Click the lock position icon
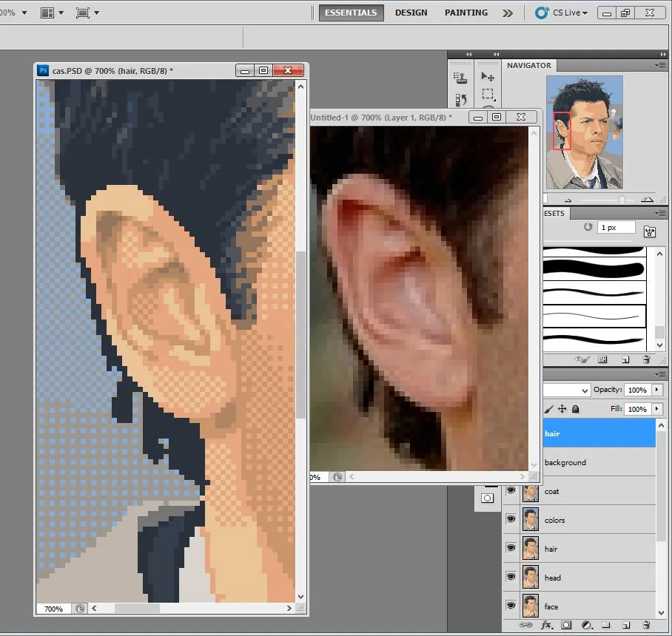672x636 pixels. click(x=562, y=409)
